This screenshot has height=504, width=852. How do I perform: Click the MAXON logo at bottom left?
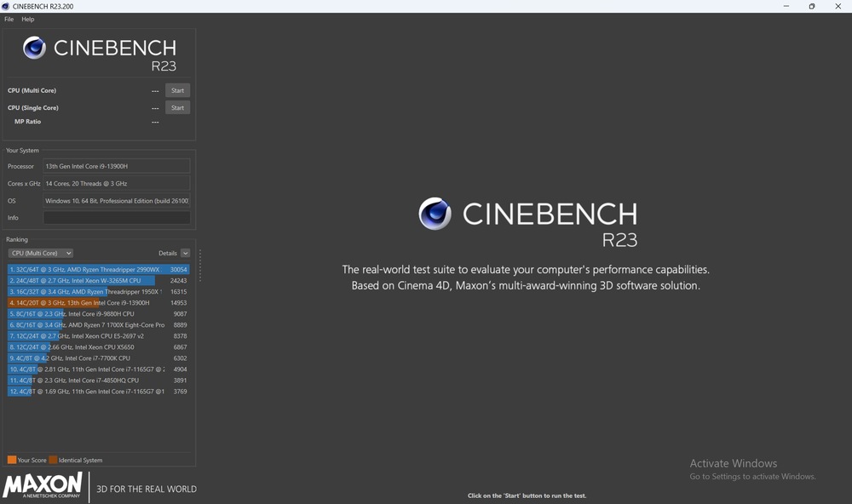pyautogui.click(x=43, y=485)
